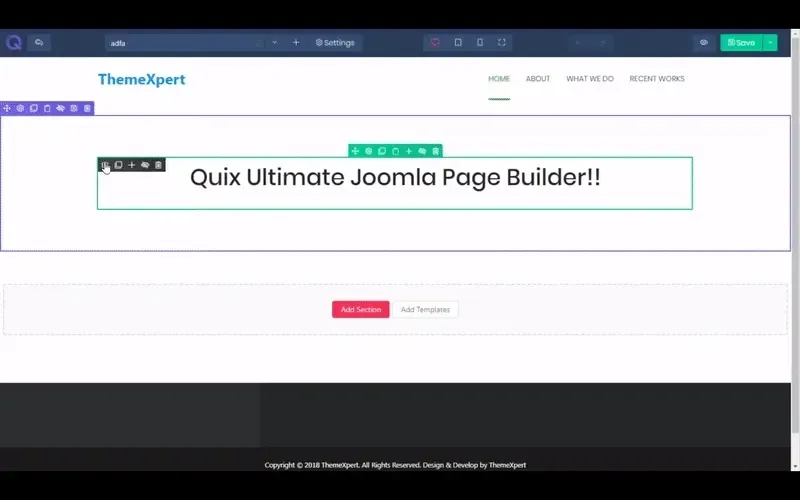Screen dimensions: 800x500
Task: Click paste clipboard icon on purple section toolbar
Action: click(x=47, y=108)
